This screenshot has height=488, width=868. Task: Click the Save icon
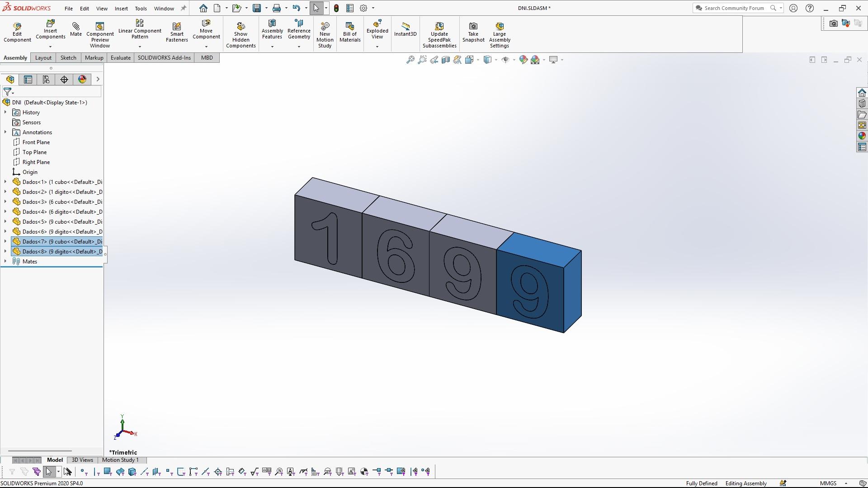pyautogui.click(x=257, y=8)
